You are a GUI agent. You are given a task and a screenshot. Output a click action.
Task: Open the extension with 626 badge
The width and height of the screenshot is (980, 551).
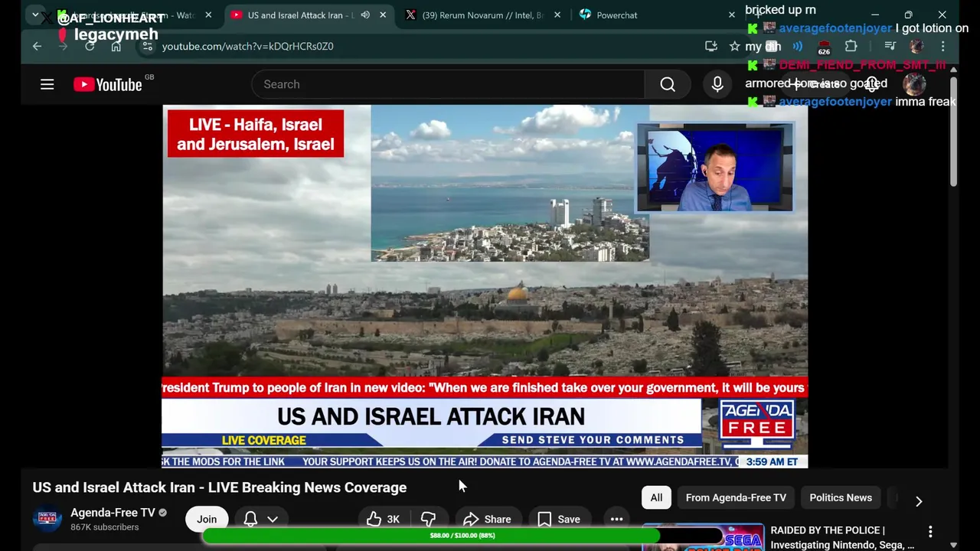coord(824,47)
